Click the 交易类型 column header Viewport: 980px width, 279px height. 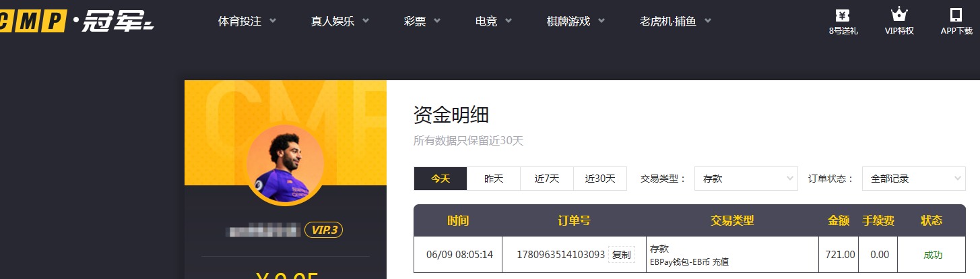tap(732, 220)
